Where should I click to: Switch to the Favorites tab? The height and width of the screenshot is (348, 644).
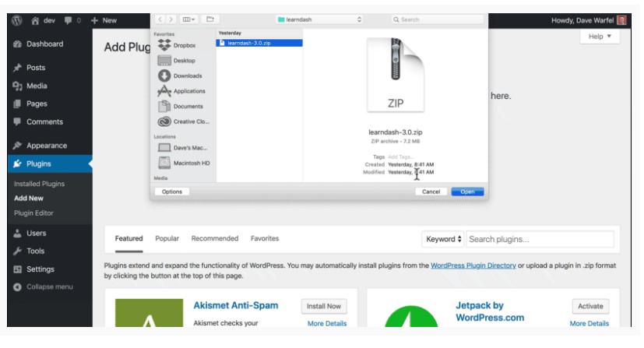click(265, 238)
